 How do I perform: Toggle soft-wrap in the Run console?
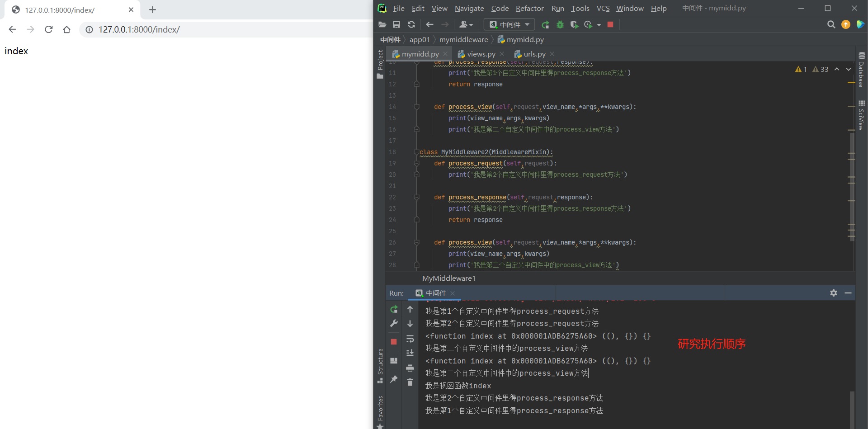coord(410,339)
